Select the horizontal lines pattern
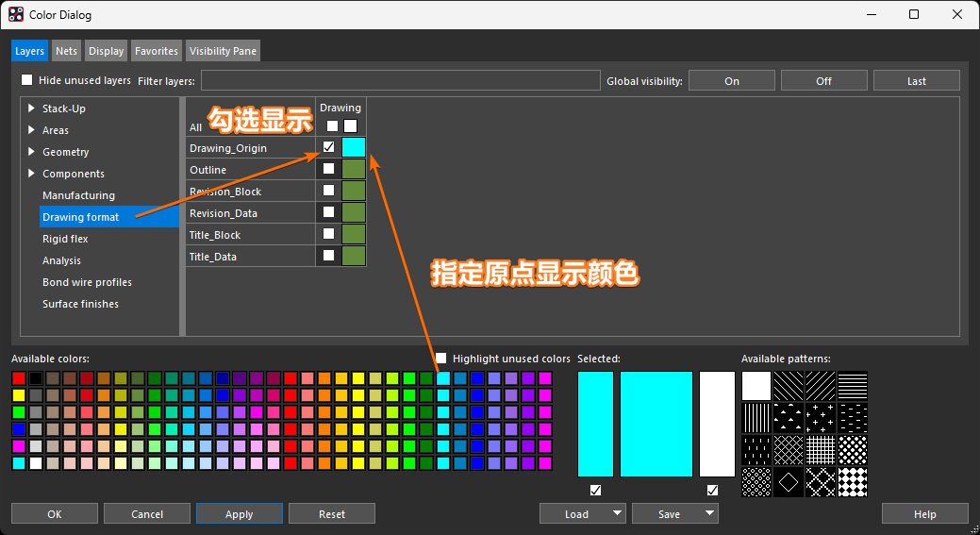 (x=853, y=386)
